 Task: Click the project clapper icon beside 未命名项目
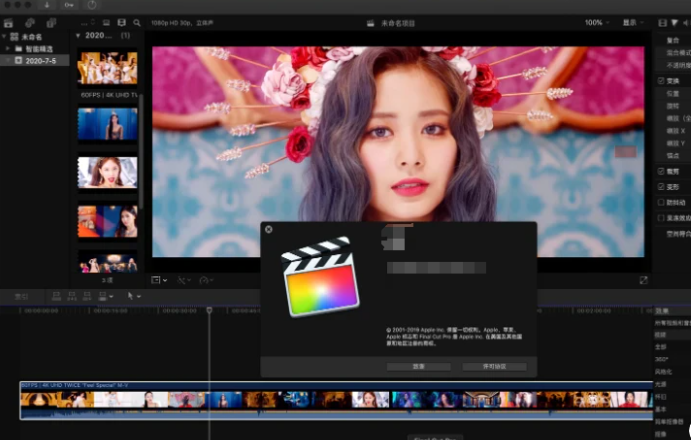[x=371, y=23]
